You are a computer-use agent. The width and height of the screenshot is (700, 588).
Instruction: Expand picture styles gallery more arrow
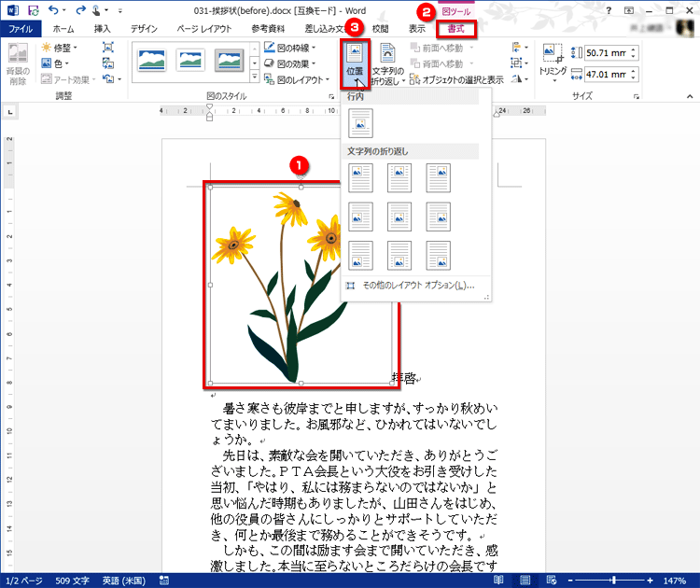pyautogui.click(x=254, y=77)
